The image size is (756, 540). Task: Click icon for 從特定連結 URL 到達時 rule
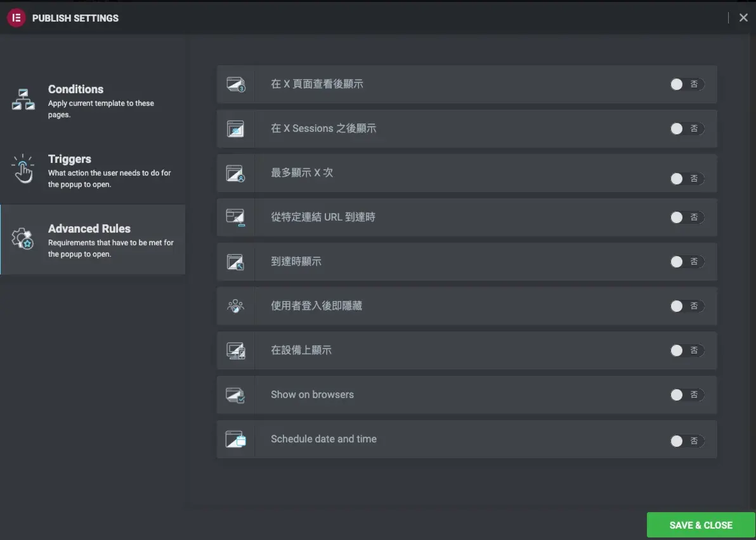(x=236, y=218)
